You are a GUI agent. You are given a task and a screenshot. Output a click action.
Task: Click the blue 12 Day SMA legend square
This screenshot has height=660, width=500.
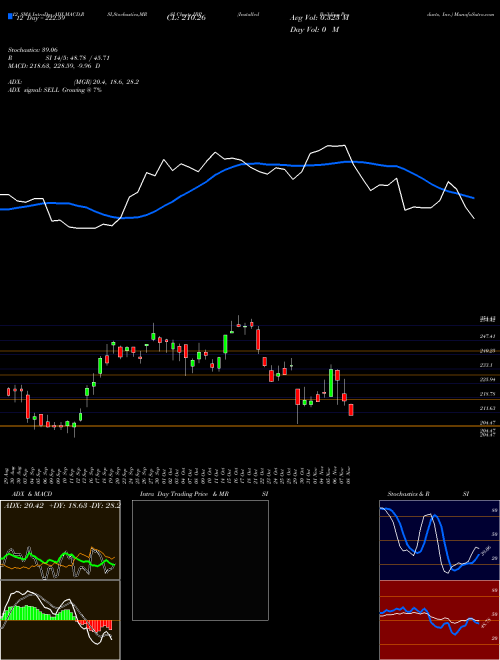click(10, 17)
